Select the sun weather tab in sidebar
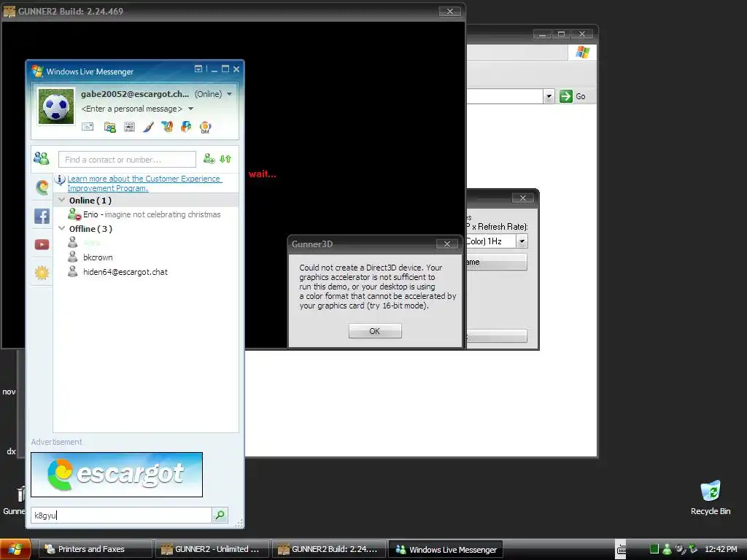The height and width of the screenshot is (560, 747). coord(42,273)
